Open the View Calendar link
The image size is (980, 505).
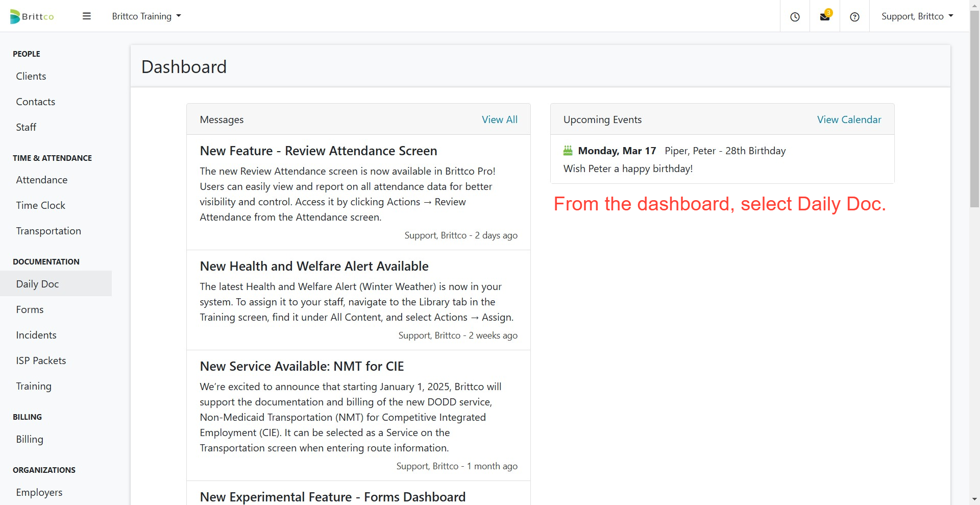pyautogui.click(x=849, y=119)
